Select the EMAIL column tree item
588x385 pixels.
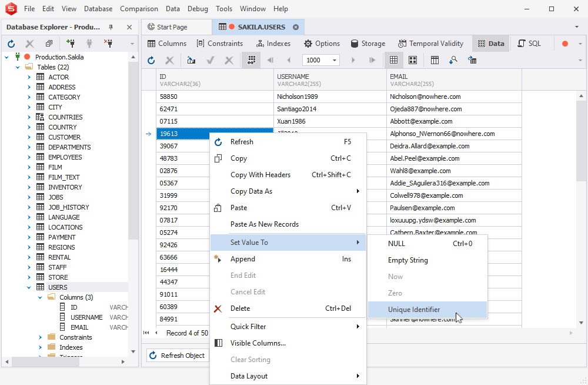tap(79, 327)
